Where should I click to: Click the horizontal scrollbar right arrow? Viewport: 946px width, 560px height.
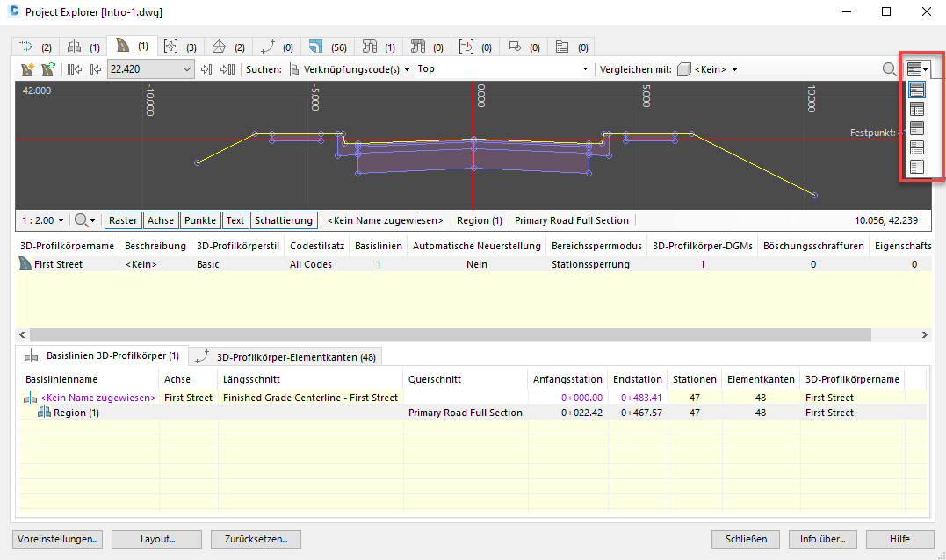pos(924,334)
